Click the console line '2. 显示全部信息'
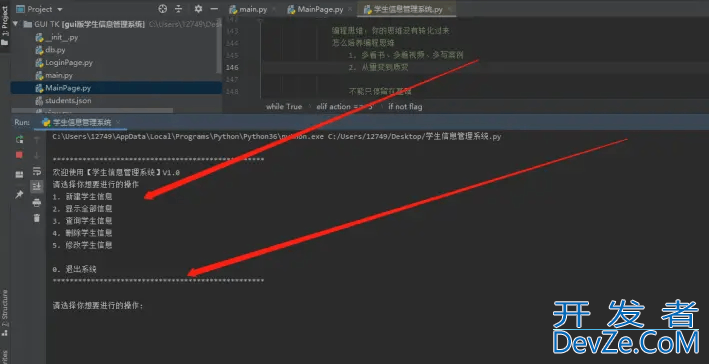The image size is (709, 364). [82, 209]
